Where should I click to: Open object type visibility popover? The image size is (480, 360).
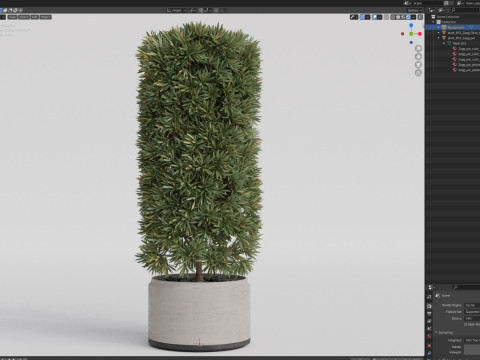click(354, 17)
